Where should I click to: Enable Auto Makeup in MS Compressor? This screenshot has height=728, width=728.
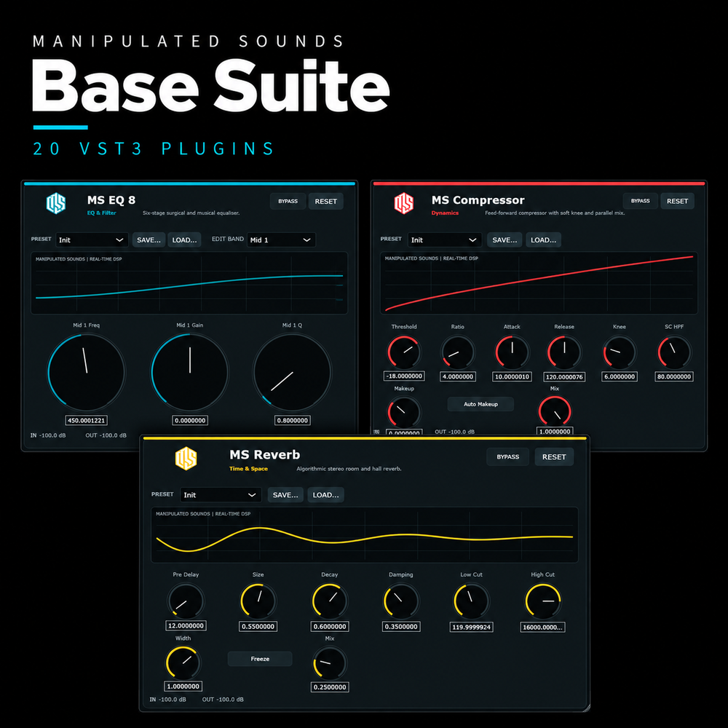(480, 404)
